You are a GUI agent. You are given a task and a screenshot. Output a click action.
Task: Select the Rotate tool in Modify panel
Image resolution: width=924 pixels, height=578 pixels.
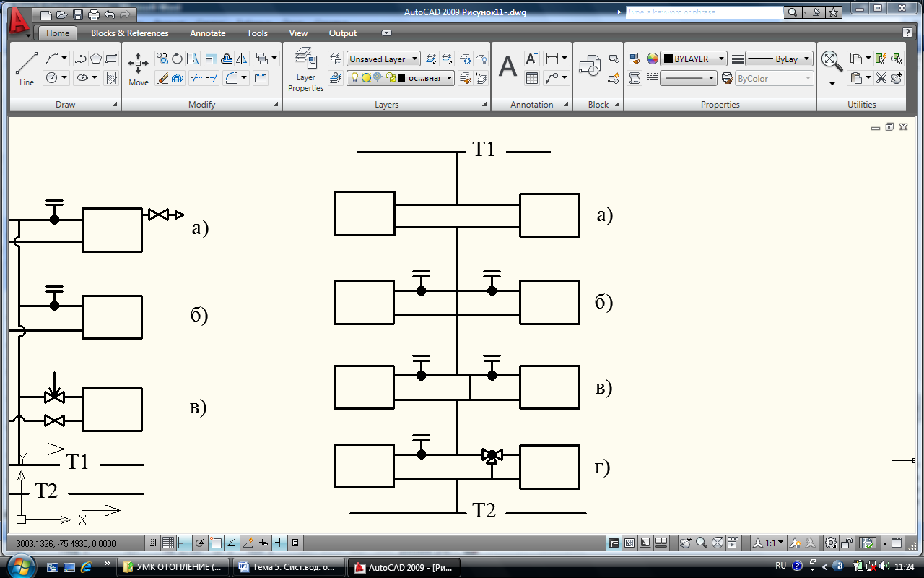[177, 59]
